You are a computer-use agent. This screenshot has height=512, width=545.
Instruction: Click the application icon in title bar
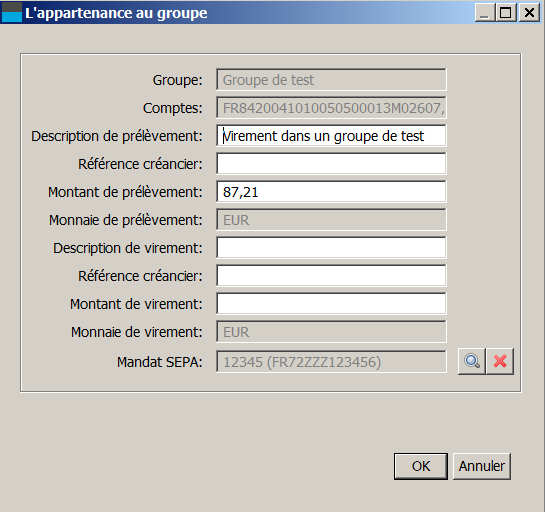(12, 13)
